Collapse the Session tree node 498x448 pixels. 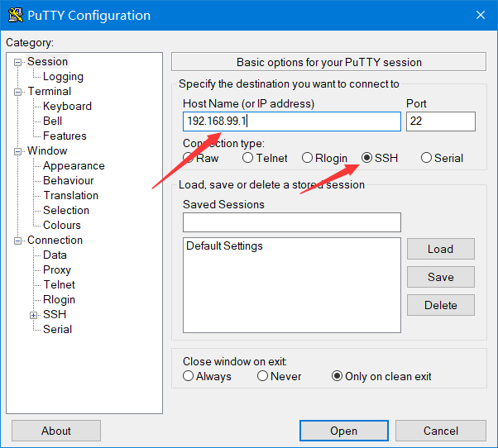click(18, 62)
